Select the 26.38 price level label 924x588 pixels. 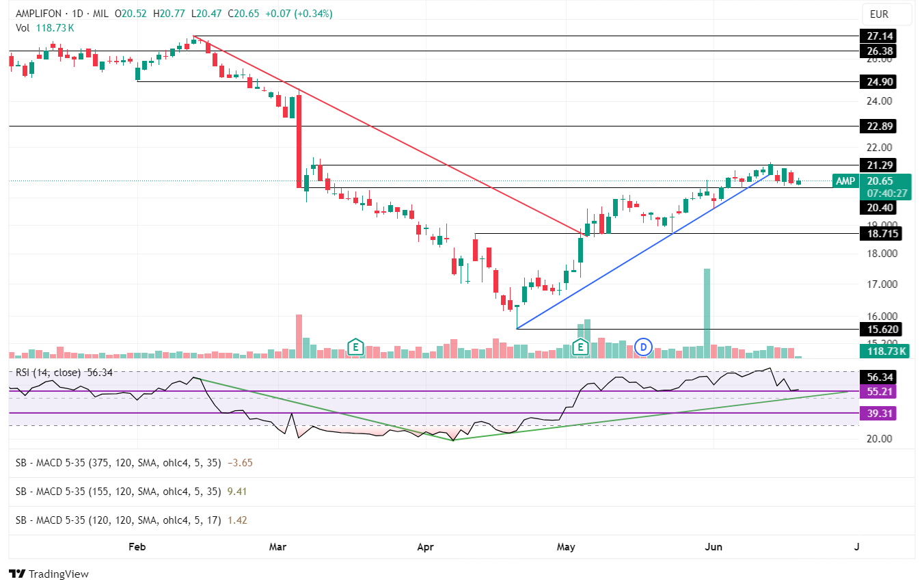[x=878, y=51]
